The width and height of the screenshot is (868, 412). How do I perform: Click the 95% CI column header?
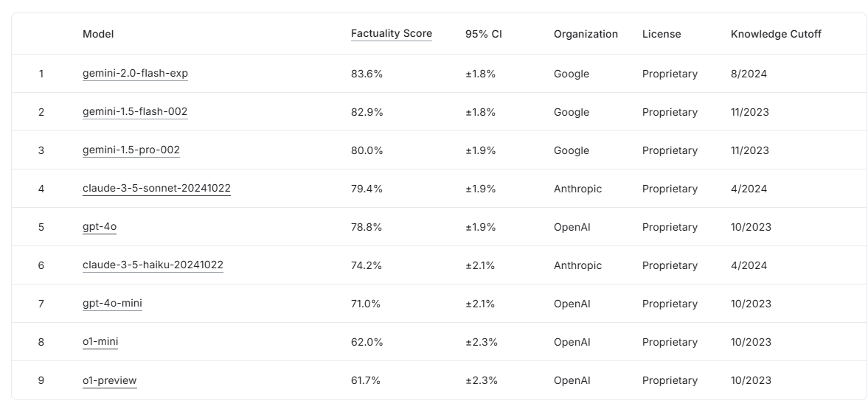click(484, 34)
